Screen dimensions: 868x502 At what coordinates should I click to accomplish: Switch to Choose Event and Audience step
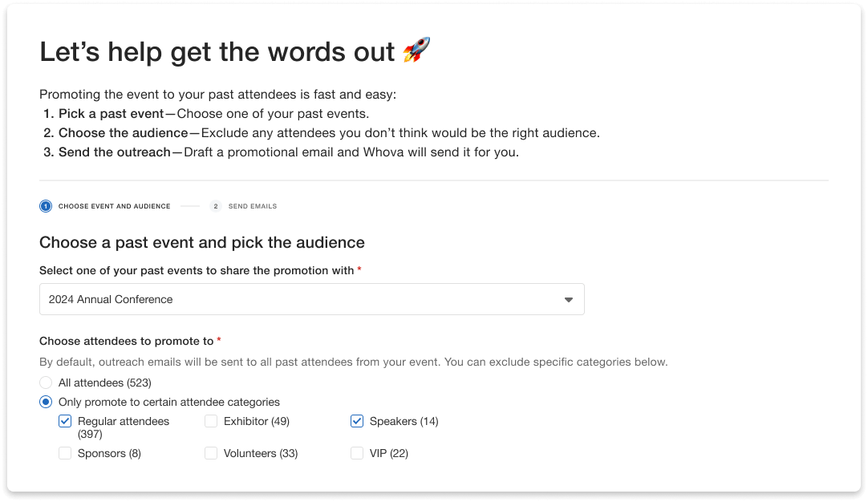(x=114, y=206)
